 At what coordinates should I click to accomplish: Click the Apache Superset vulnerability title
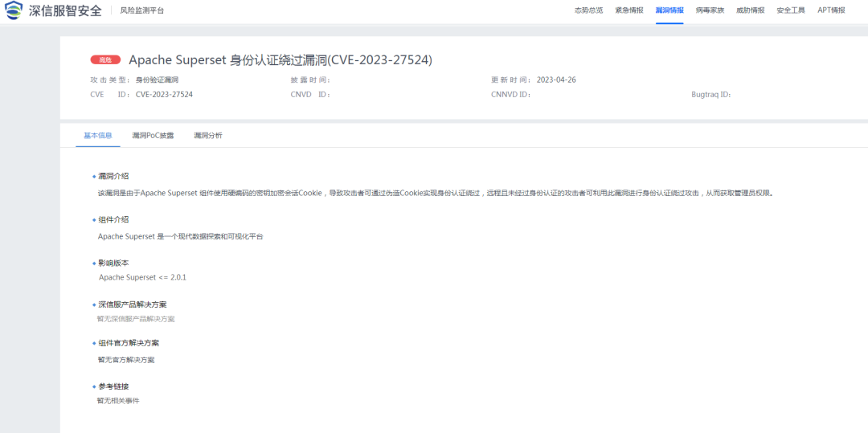(x=280, y=59)
